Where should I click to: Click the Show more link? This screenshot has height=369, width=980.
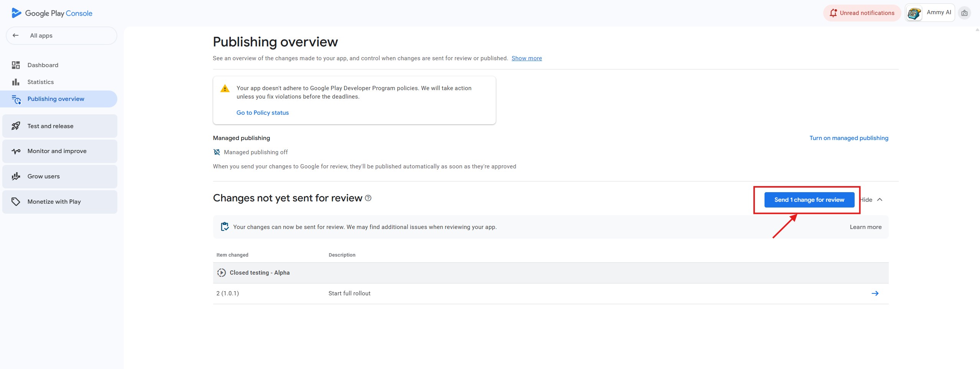coord(526,58)
